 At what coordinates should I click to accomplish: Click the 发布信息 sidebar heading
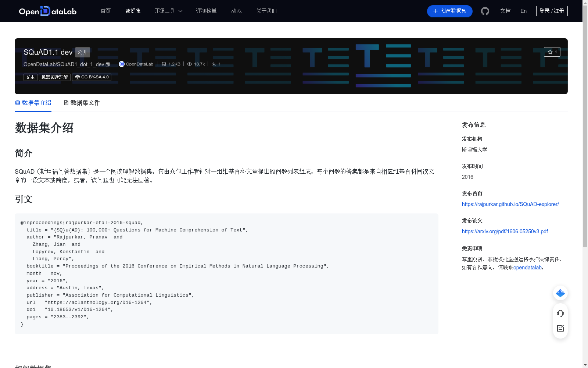474,125
